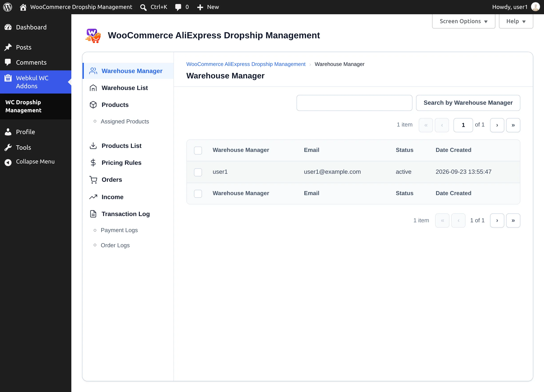This screenshot has height=392, width=544.
Task: Go to last page in bottom pagination
Action: [513, 220]
